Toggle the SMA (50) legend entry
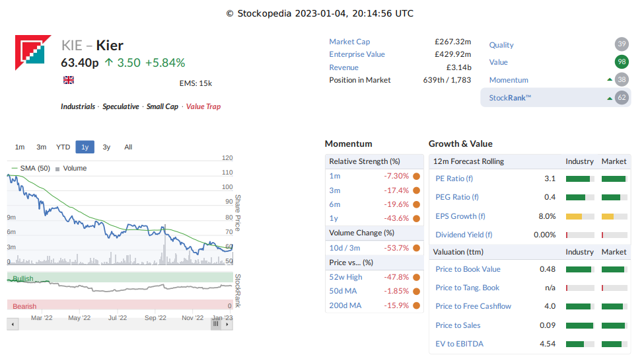 pyautogui.click(x=31, y=168)
